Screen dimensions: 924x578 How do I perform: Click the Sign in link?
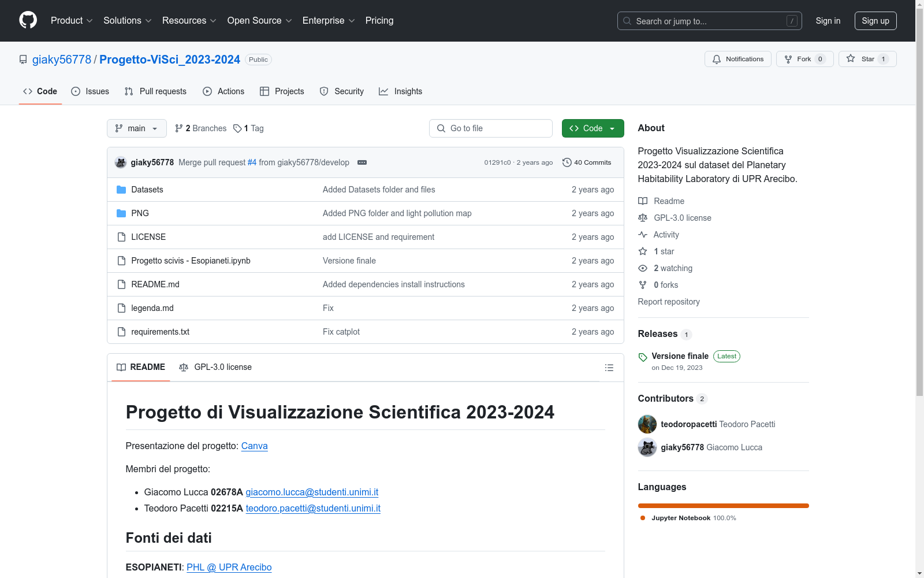(x=828, y=21)
